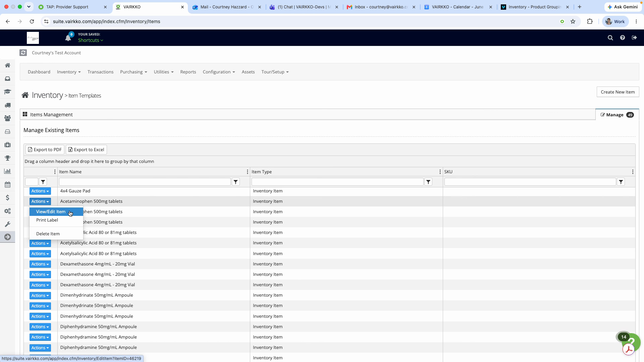The image size is (644, 362).
Task: Click the browser reload button
Action: coord(32,21)
